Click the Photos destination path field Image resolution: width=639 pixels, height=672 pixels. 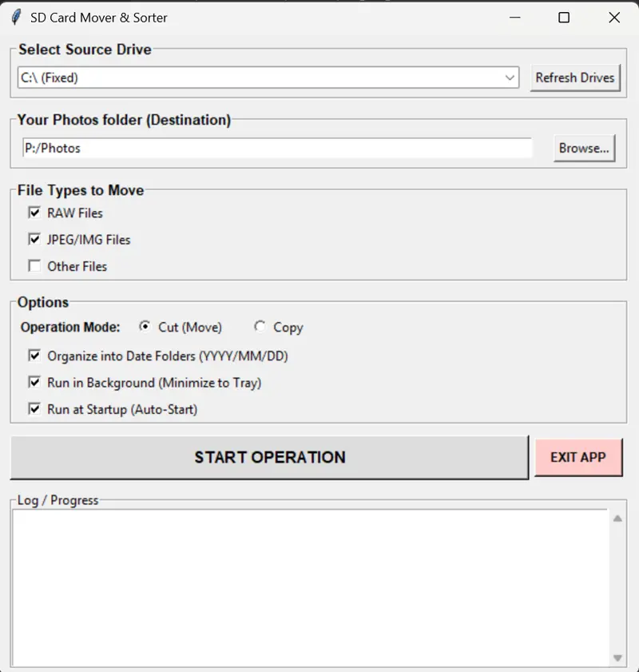point(276,148)
